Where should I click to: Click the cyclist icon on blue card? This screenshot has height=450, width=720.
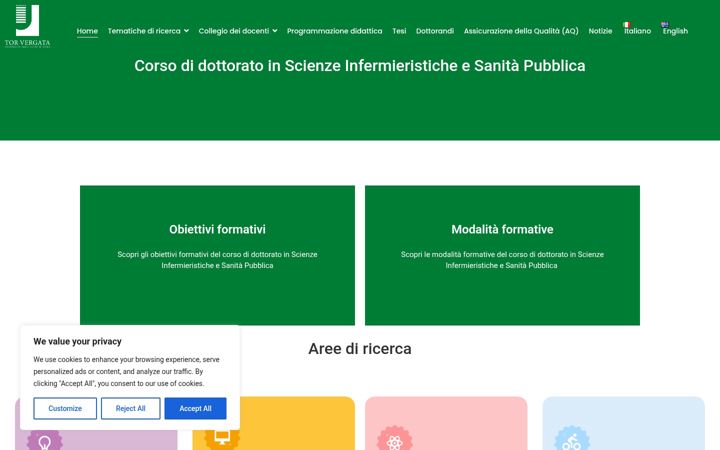(x=572, y=440)
